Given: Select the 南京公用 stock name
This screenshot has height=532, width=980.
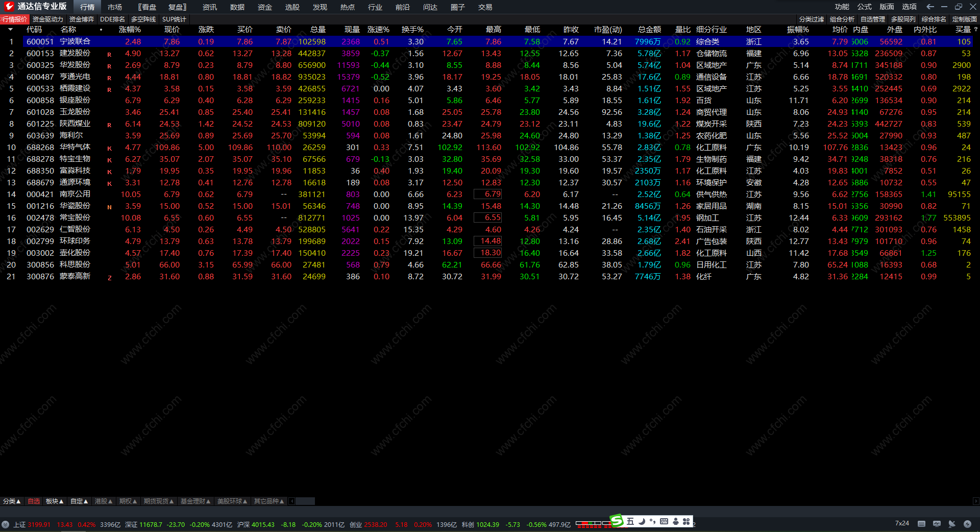Looking at the screenshot, I should click(75, 194).
